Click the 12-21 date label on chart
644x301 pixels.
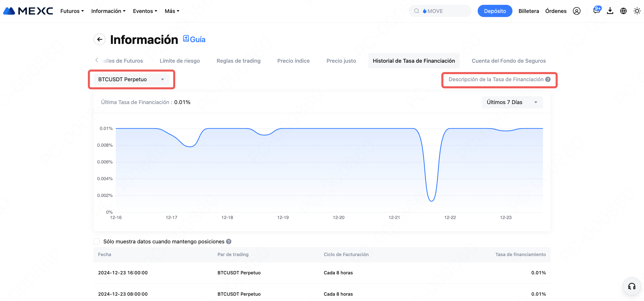click(394, 218)
